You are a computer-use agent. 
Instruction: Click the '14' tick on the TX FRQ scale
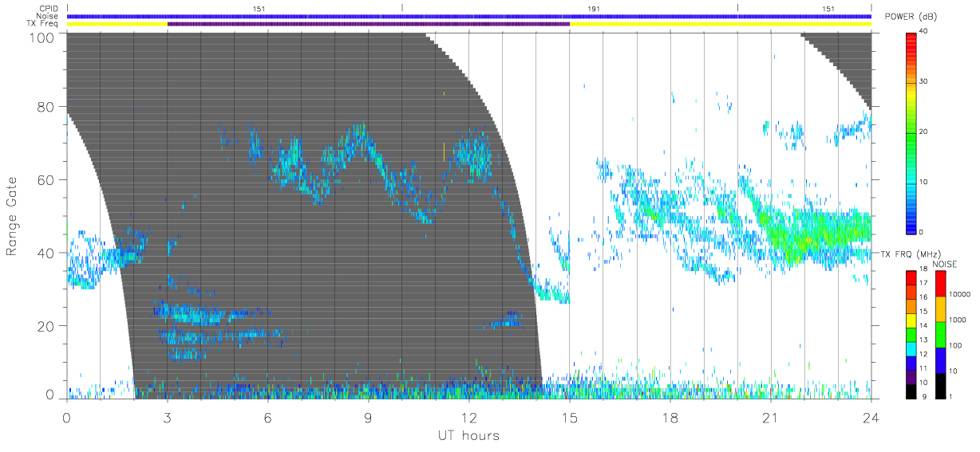point(923,325)
